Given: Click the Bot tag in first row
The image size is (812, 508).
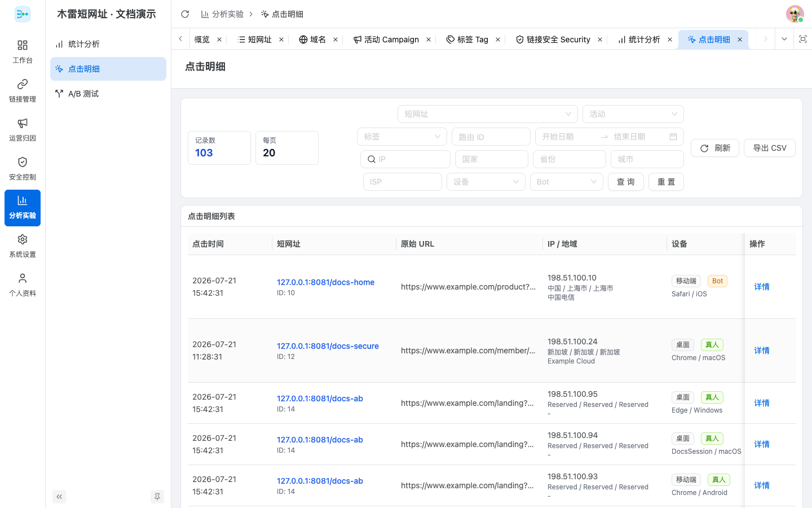Looking at the screenshot, I should point(717,281).
